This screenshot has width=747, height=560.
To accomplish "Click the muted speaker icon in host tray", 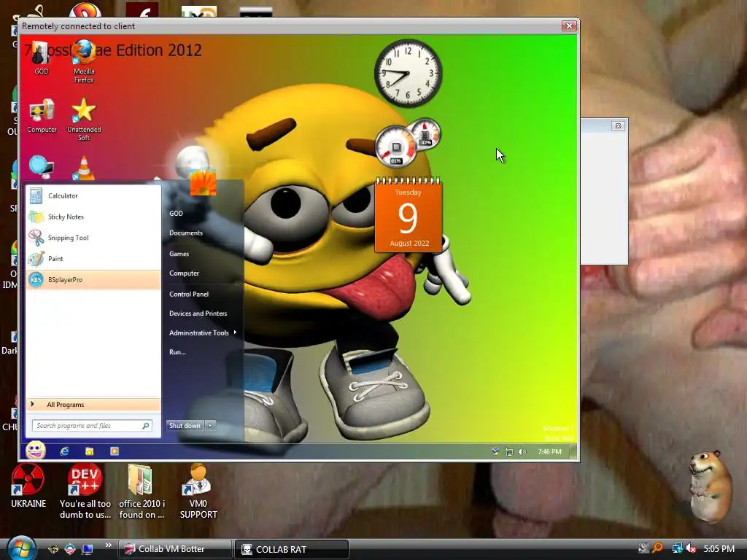I will pyautogui.click(x=691, y=548).
